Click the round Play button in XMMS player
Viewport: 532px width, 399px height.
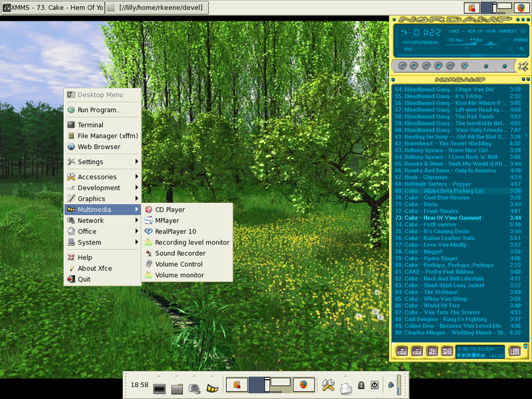click(x=414, y=66)
